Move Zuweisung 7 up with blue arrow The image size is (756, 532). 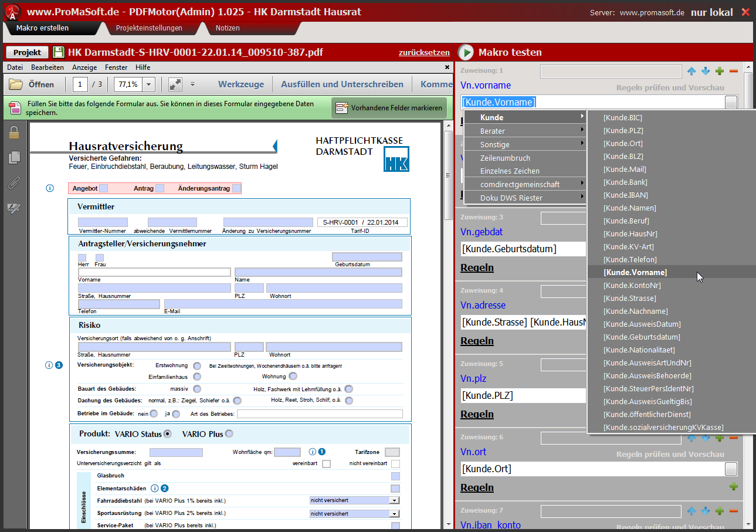pos(691,511)
